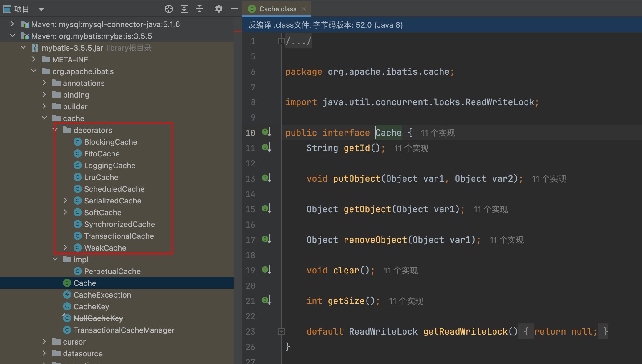Select FifoCache class in tree
The image size is (642, 364).
102,154
